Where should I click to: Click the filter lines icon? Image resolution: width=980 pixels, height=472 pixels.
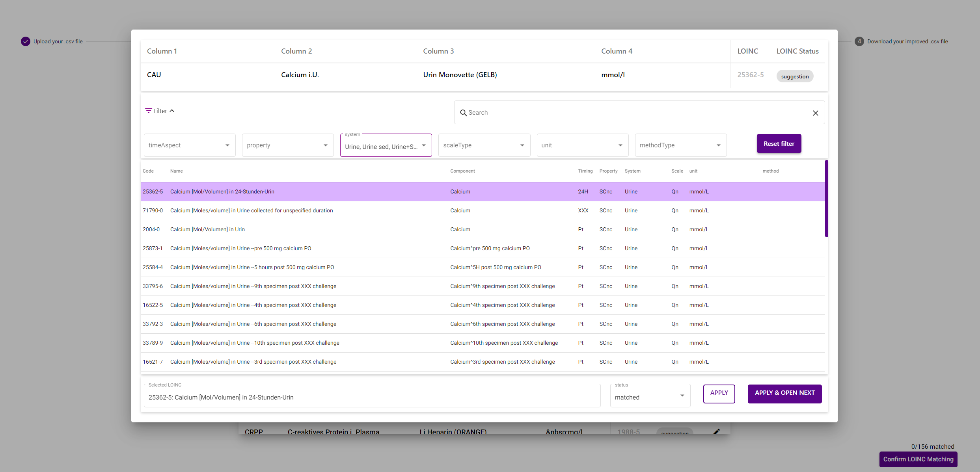click(x=148, y=111)
